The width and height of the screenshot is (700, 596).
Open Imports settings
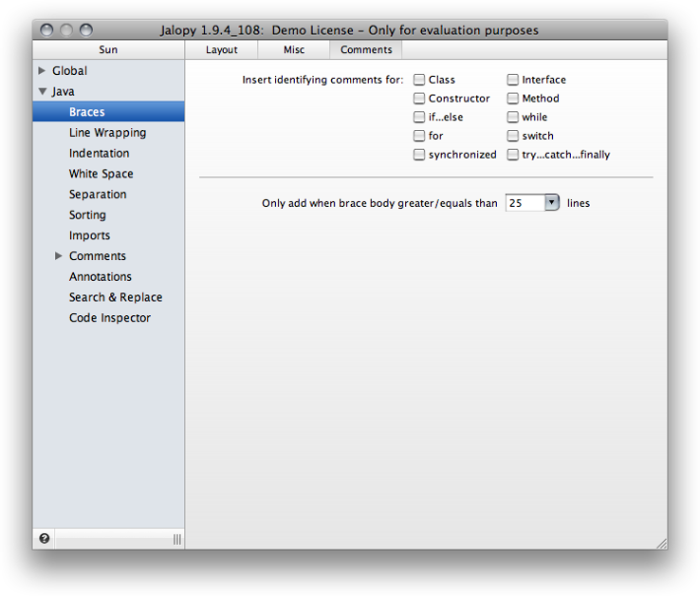90,235
